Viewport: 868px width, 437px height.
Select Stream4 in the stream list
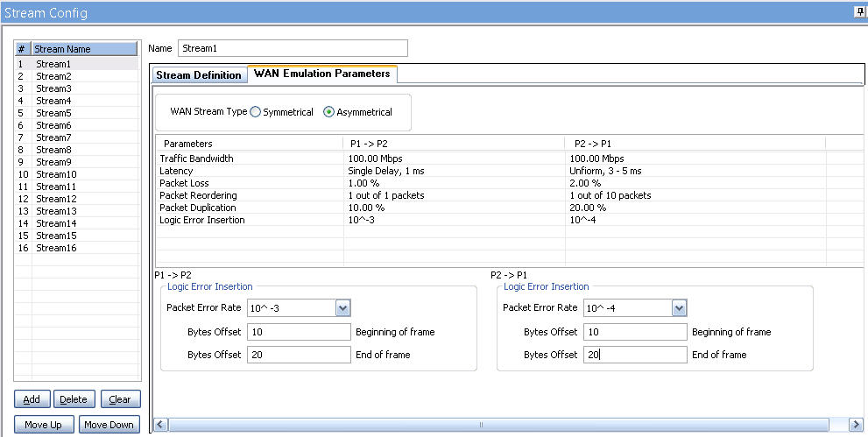[76, 101]
